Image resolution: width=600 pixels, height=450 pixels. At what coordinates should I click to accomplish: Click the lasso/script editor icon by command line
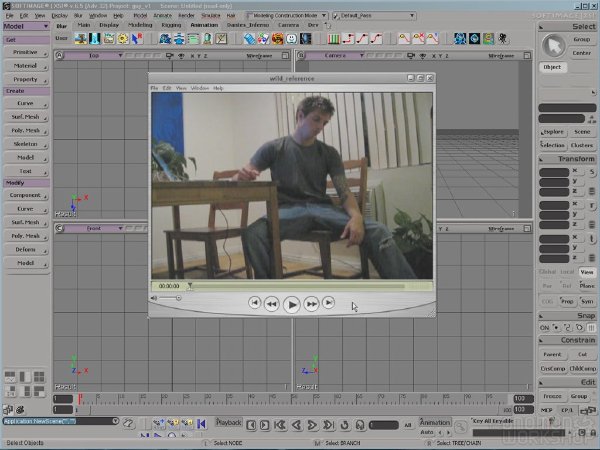coord(129,423)
